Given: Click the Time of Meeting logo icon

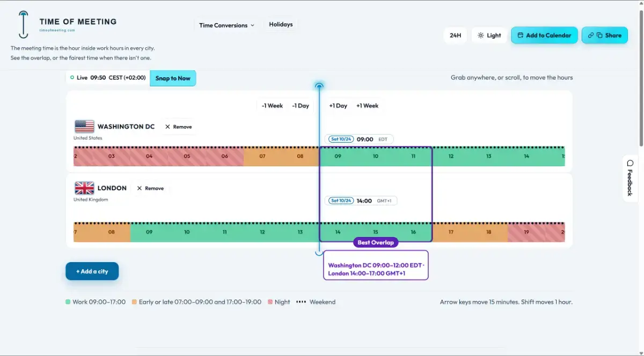Looking at the screenshot, I should pyautogui.click(x=23, y=25).
